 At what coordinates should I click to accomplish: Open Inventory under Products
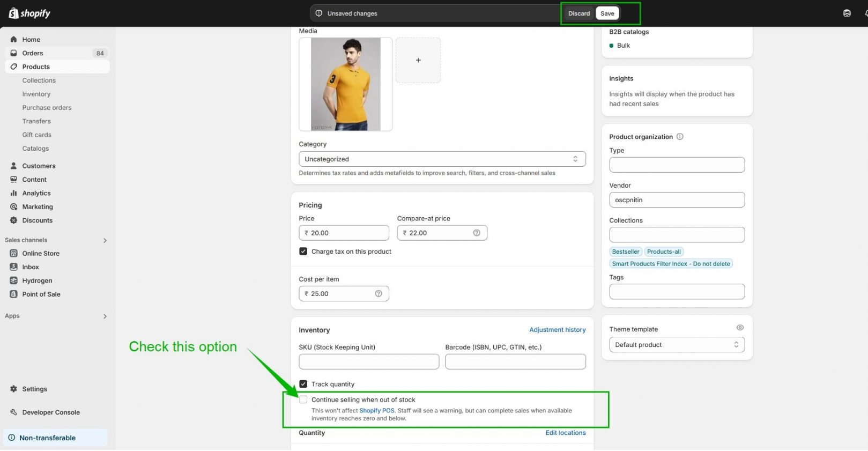pyautogui.click(x=36, y=94)
